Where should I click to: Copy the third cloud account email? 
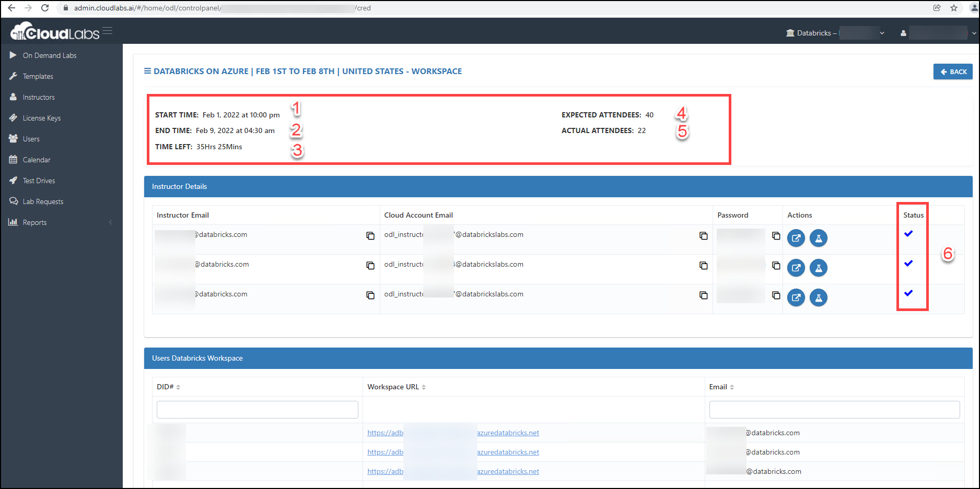[x=704, y=295]
